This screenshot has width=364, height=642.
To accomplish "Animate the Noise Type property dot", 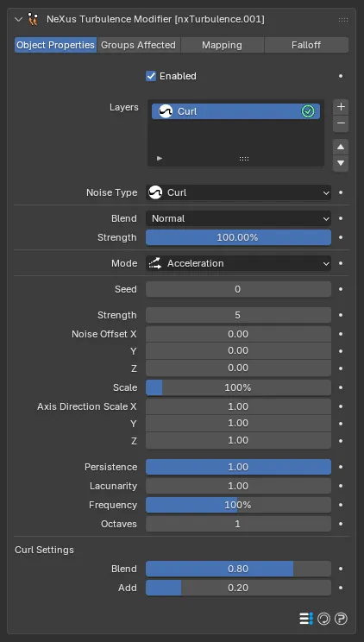I will click(x=341, y=192).
